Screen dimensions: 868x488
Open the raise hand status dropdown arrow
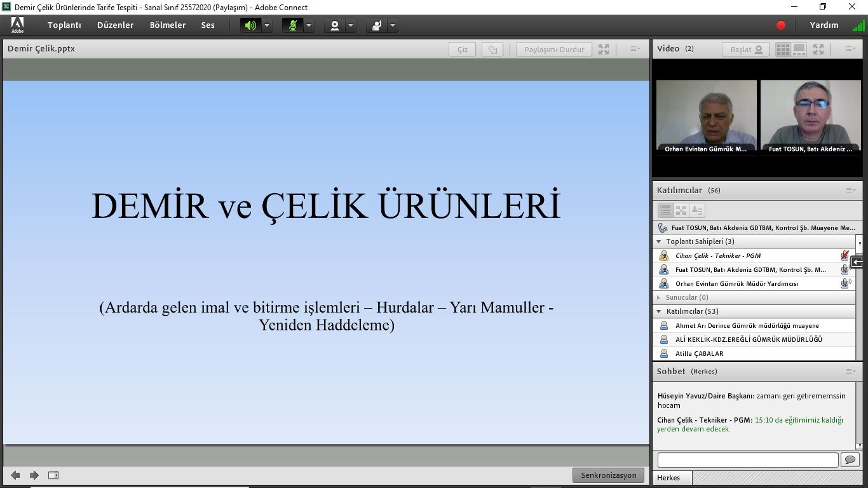(x=393, y=25)
